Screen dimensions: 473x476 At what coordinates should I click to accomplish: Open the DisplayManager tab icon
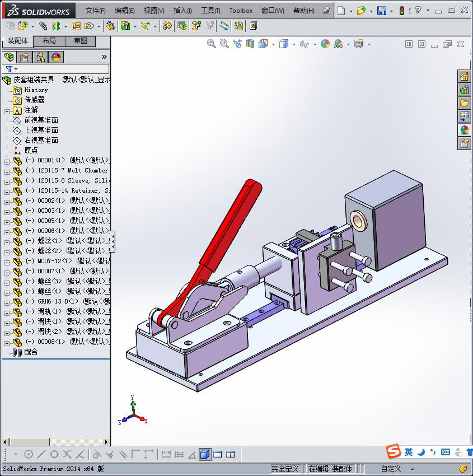click(x=56, y=57)
